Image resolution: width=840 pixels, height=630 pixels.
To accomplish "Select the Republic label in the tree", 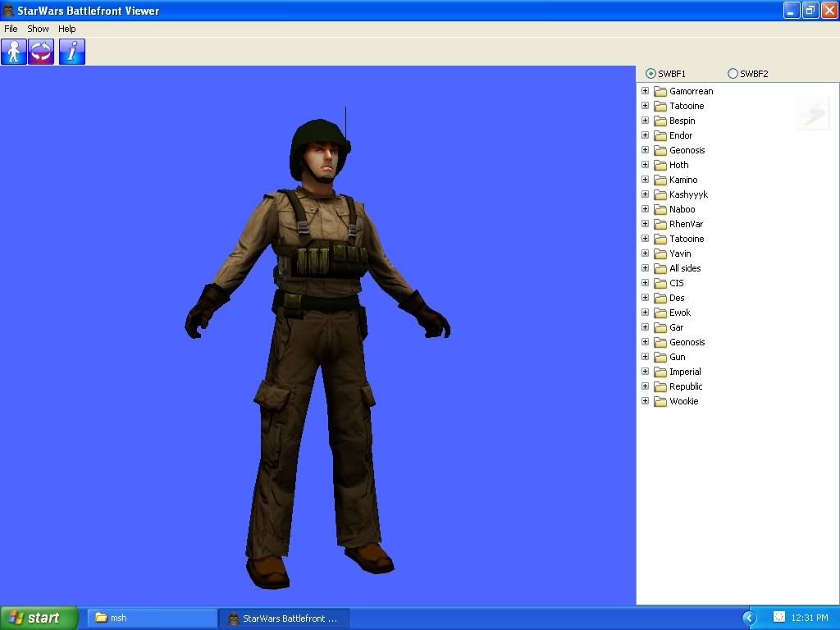I will [x=686, y=386].
